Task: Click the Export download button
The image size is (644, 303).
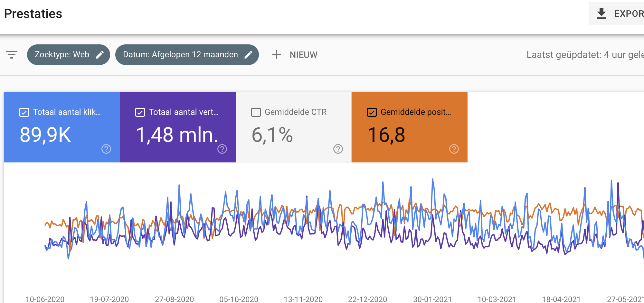Action: pyautogui.click(x=616, y=14)
